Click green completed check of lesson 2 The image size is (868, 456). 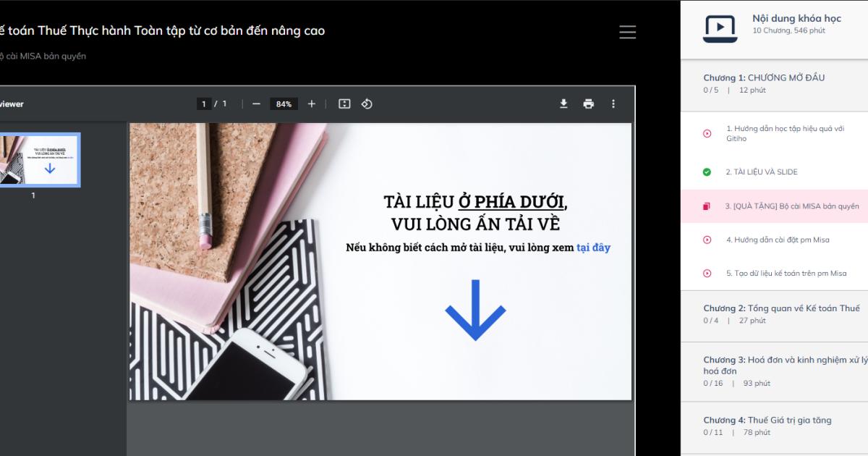(x=707, y=172)
